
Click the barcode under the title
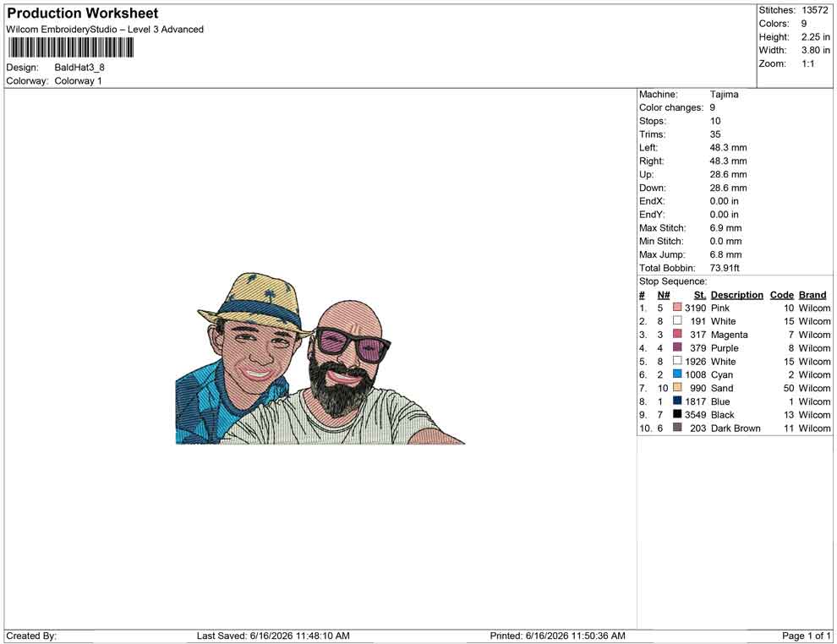[x=70, y=48]
